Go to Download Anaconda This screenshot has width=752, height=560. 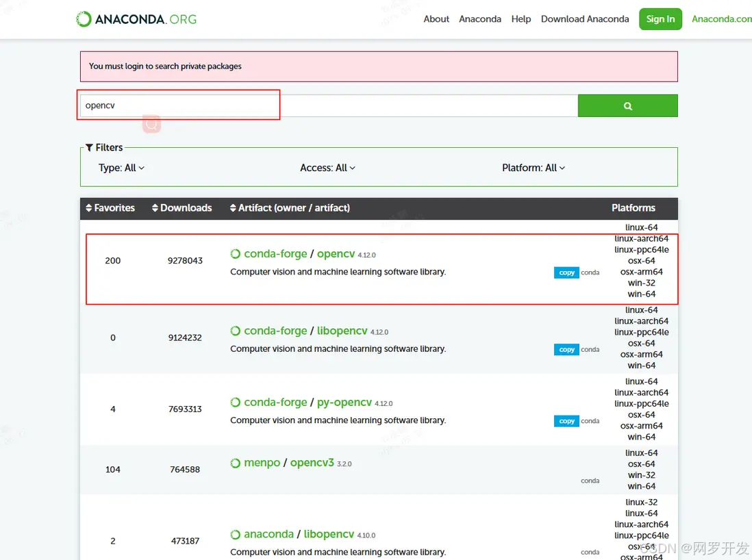pyautogui.click(x=585, y=19)
